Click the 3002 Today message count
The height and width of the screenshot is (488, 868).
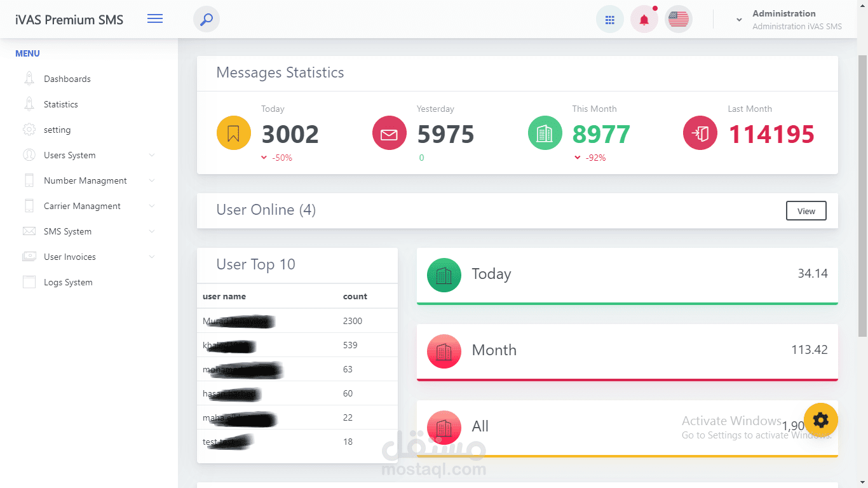pos(290,134)
